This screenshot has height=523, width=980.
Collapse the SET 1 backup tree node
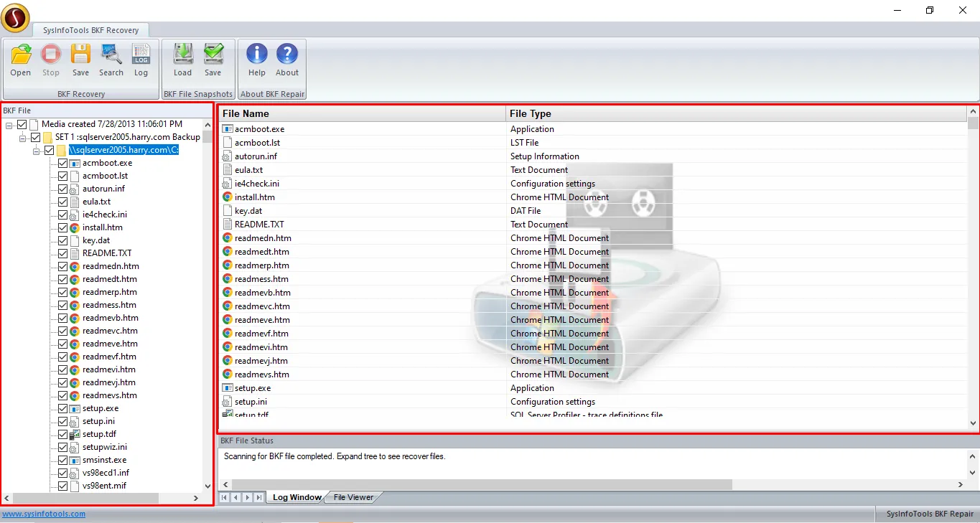23,138
